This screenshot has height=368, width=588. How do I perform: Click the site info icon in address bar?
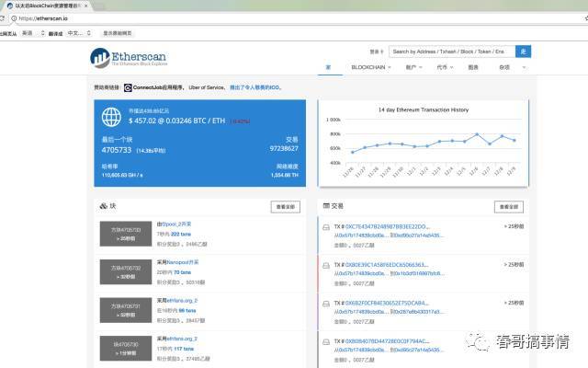14,18
